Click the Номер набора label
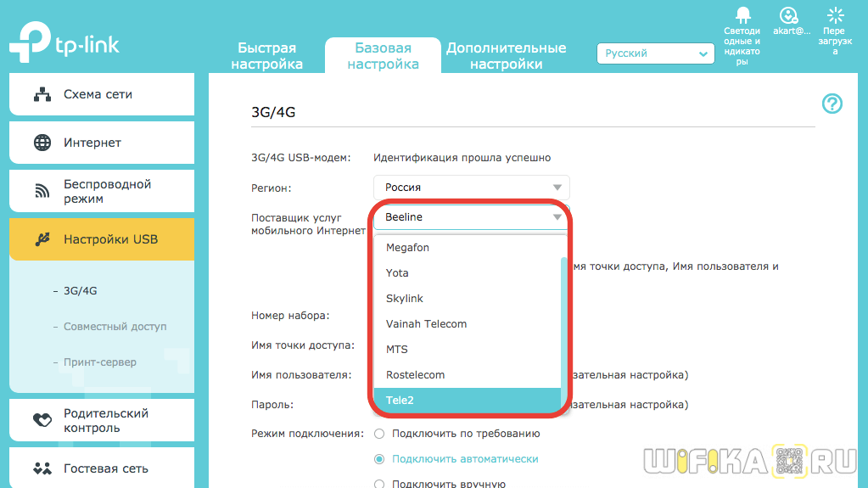The image size is (868, 488). [290, 315]
